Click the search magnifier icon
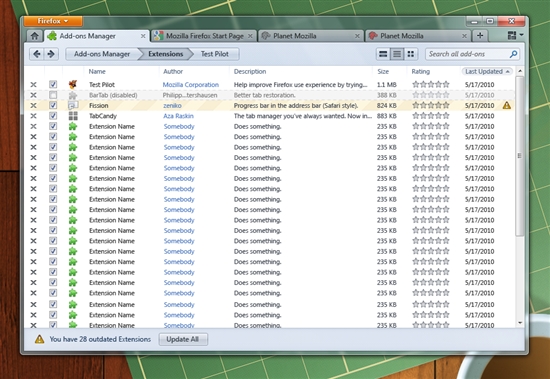Viewport: 550px width, 379px height. [x=514, y=54]
